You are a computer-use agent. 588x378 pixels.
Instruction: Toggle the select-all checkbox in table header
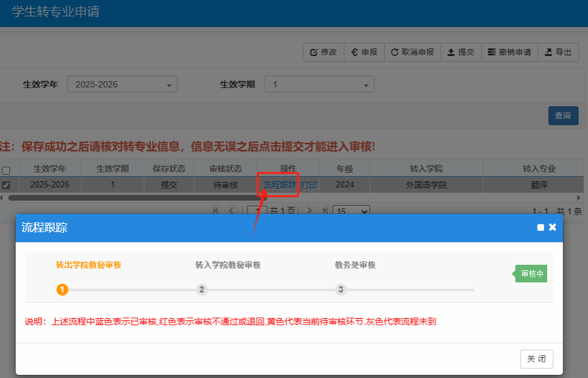point(6,170)
